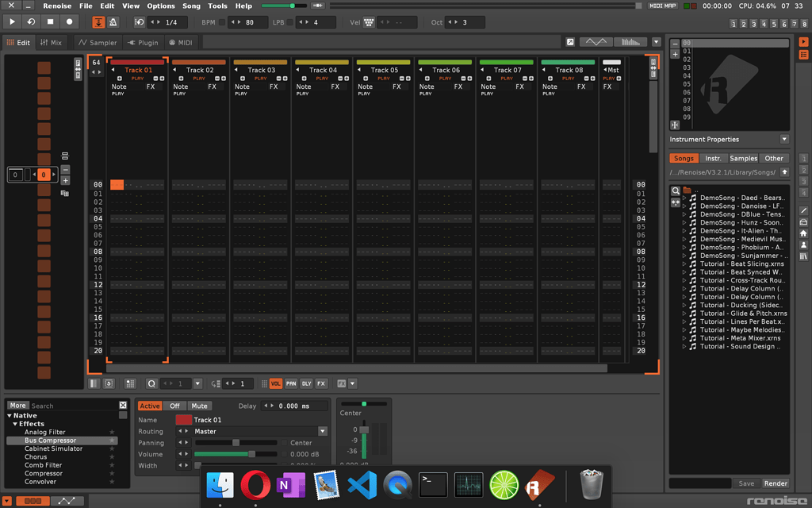
Task: Click the loop pattern playback button
Action: (31, 21)
